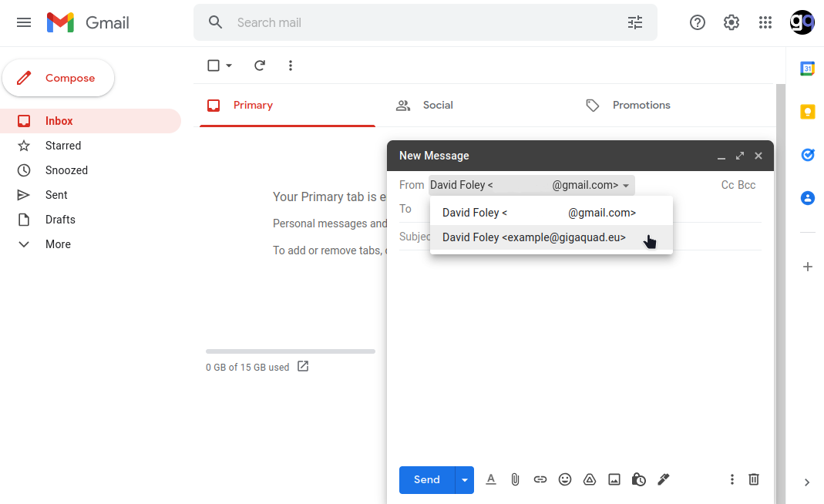Image resolution: width=824 pixels, height=504 pixels.
Task: Add Bcc recipients to the message
Action: pos(747,185)
